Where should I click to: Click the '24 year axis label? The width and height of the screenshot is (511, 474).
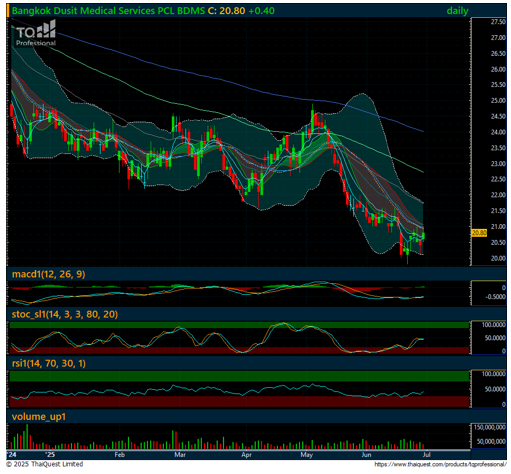[12, 455]
